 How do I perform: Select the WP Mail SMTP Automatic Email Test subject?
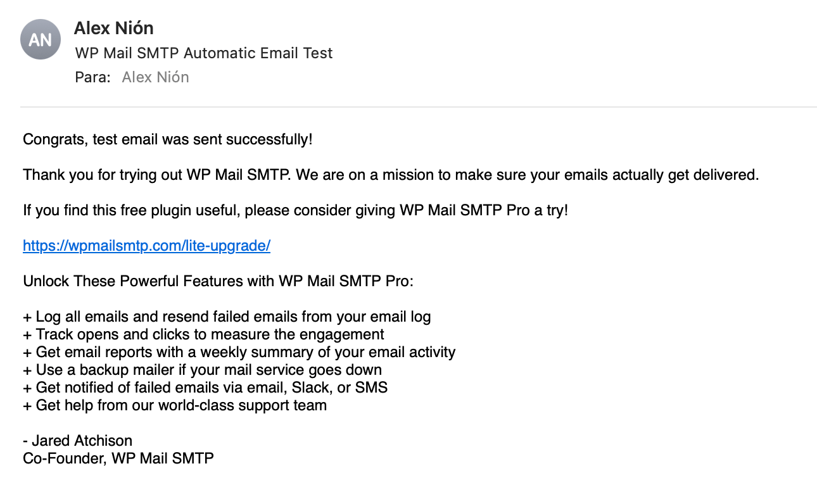tap(203, 53)
